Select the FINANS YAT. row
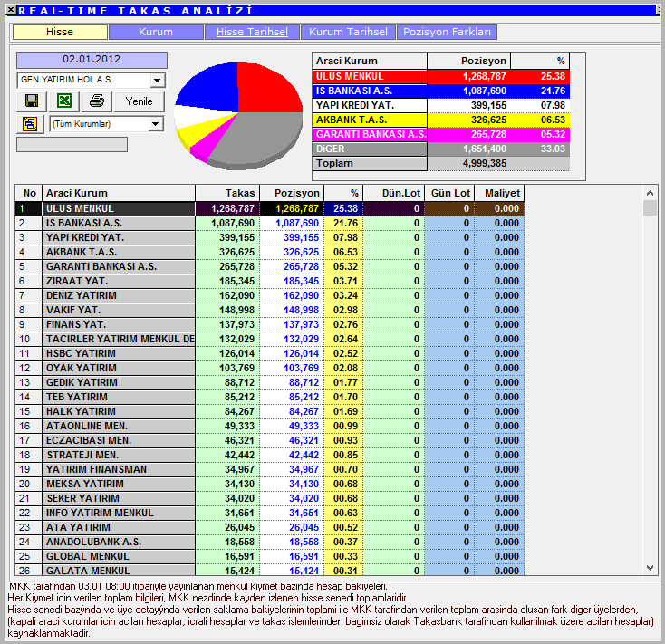Screen dimensions: 665x644 point(270,324)
